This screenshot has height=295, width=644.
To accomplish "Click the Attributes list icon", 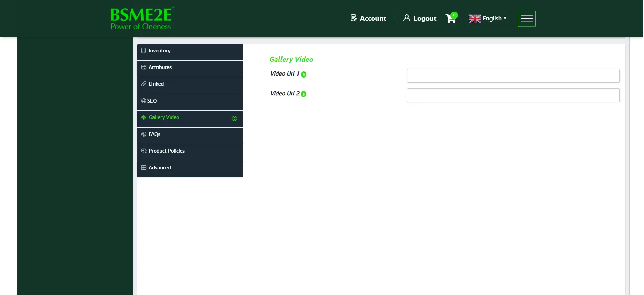I will pyautogui.click(x=144, y=67).
